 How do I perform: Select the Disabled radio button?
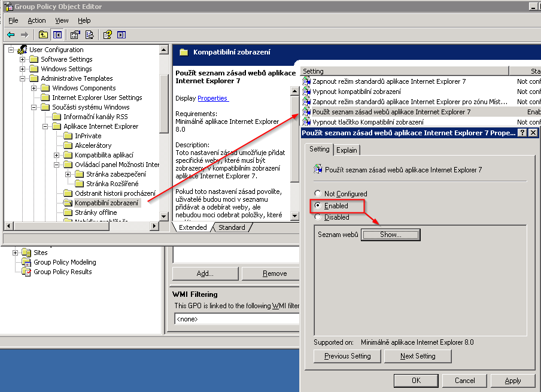coord(318,217)
